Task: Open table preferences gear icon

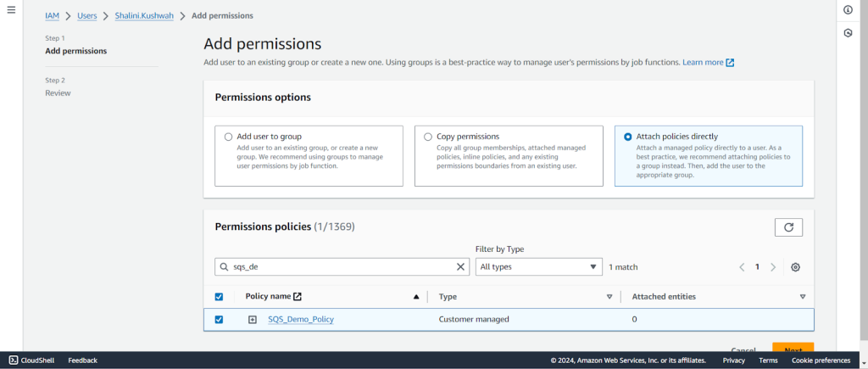Action: click(x=795, y=267)
